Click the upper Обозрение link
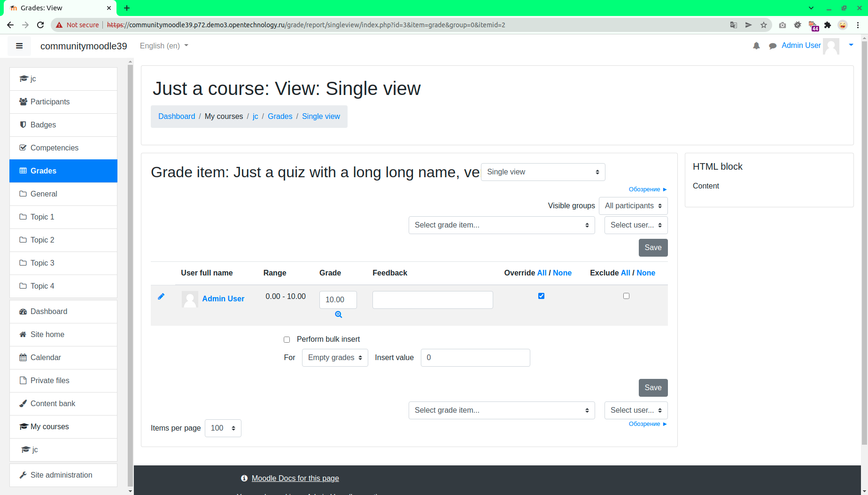Image resolution: width=868 pixels, height=495 pixels. tap(648, 189)
